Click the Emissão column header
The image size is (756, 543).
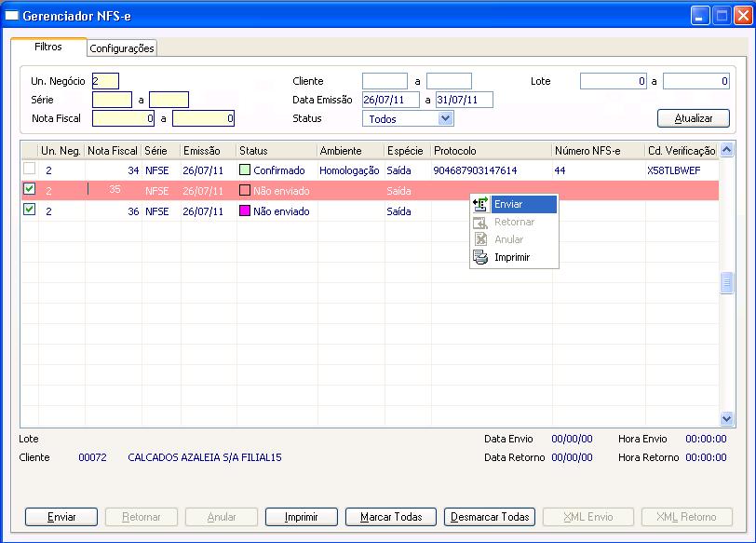(x=209, y=151)
